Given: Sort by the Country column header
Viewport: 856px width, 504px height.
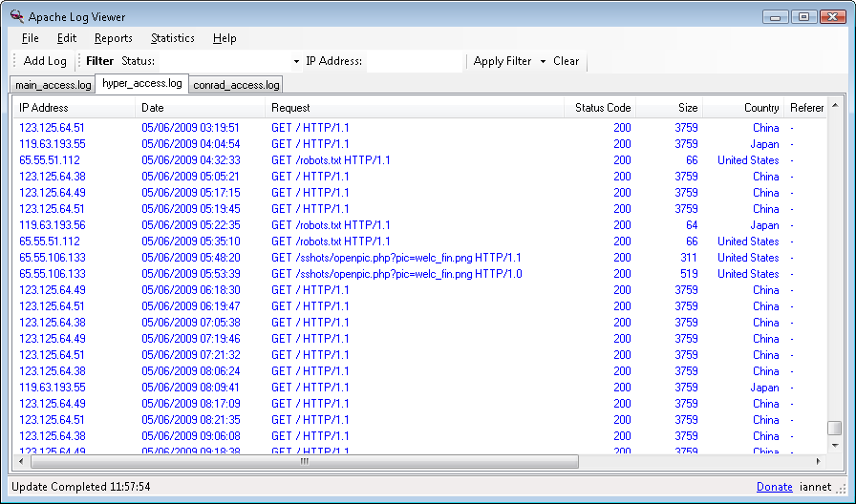Looking at the screenshot, I should (x=743, y=108).
